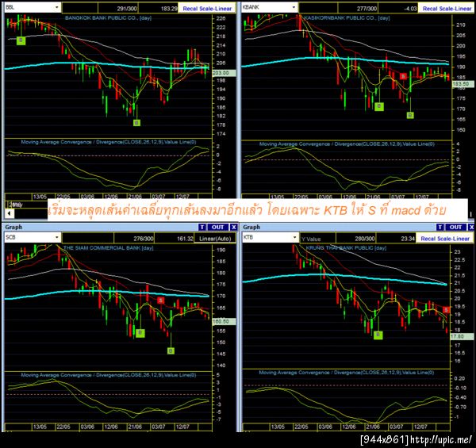
Task: Open the KBANK symbol dropdown arrow
Action: coord(294,7)
